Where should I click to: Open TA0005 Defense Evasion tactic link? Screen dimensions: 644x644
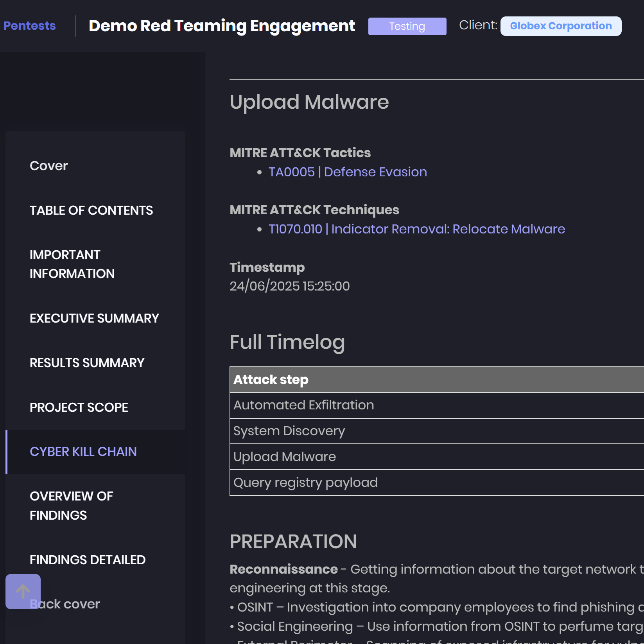coord(348,172)
